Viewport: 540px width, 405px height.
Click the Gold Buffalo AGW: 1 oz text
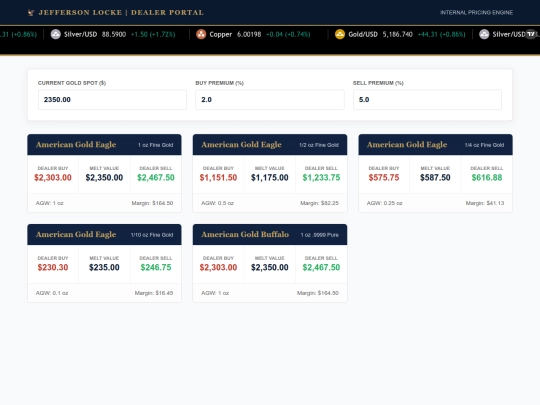tap(215, 293)
